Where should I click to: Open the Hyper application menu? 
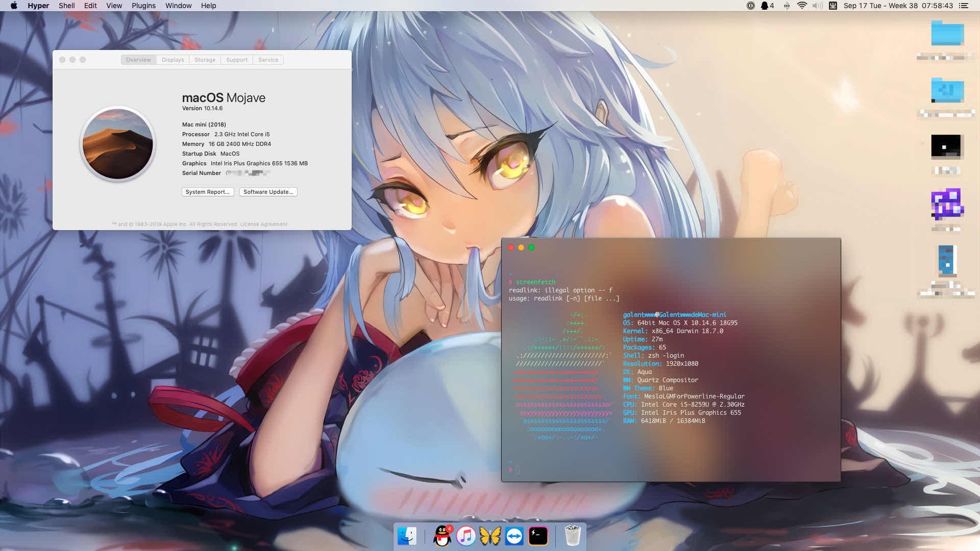[x=38, y=6]
